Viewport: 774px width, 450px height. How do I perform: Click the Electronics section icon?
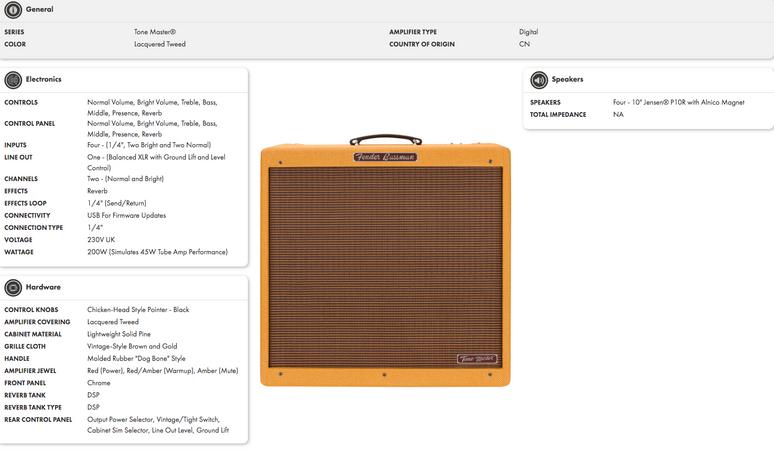(13, 80)
